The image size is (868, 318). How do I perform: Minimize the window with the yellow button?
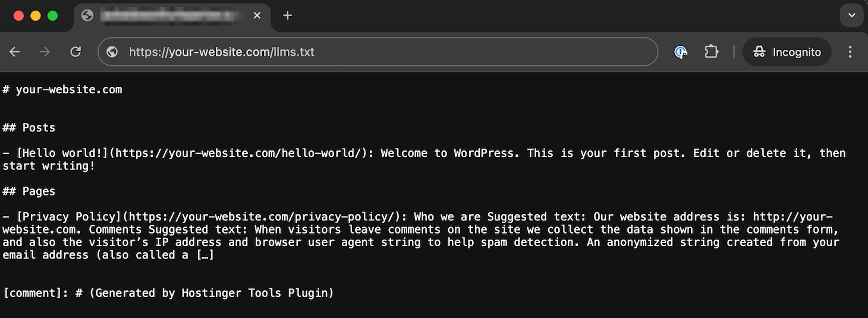36,16
